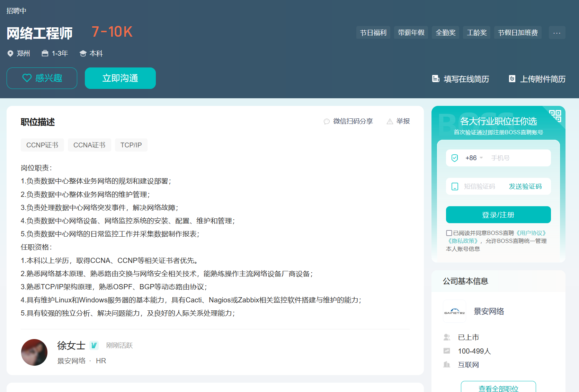Click the 本科 education cap icon
The image size is (579, 392).
coord(83,54)
